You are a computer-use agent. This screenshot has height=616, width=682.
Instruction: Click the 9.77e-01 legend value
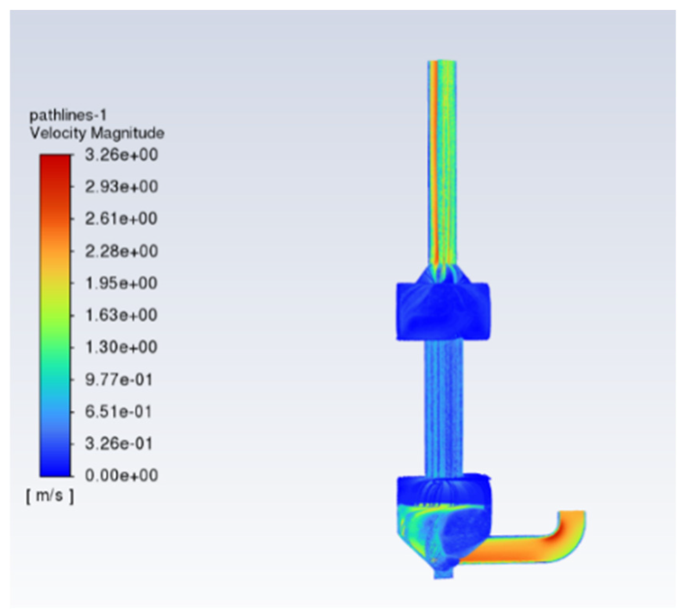tap(119, 380)
